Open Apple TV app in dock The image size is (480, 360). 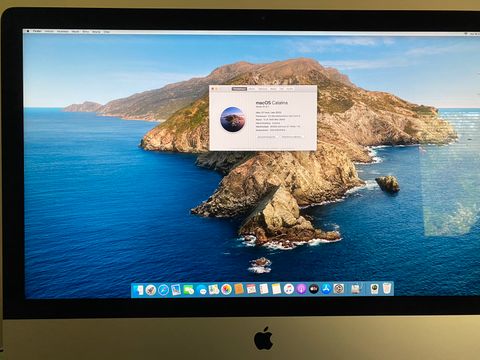pyautogui.click(x=314, y=289)
